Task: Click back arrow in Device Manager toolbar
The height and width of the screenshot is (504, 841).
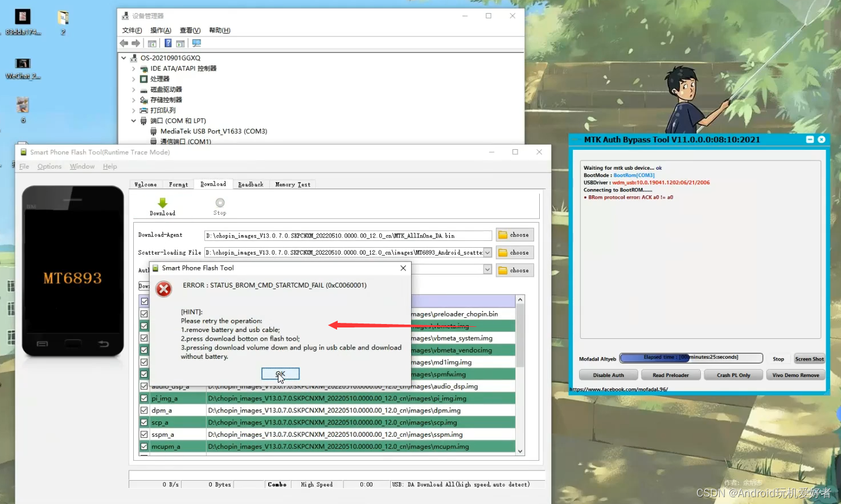Action: [124, 43]
